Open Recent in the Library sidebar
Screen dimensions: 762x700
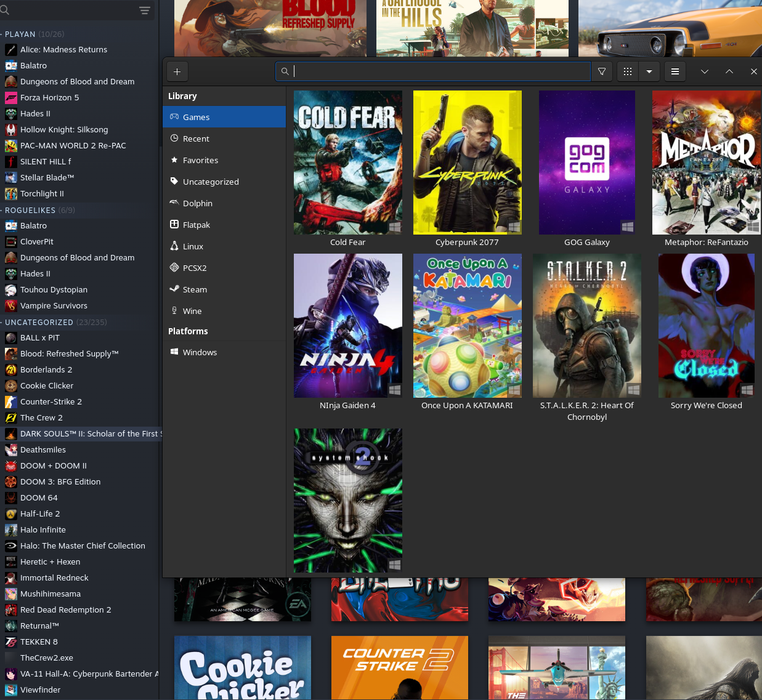224,139
